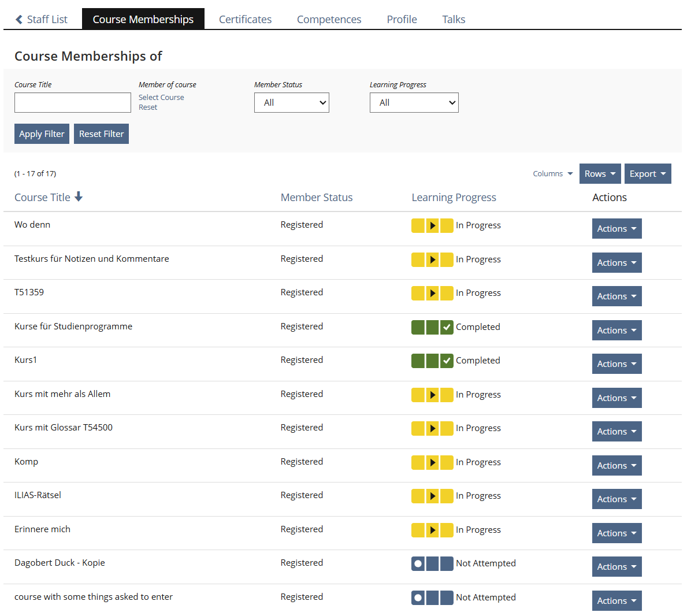691x616 pixels.
Task: Open the Learning Progress filter dropdown
Action: point(414,103)
